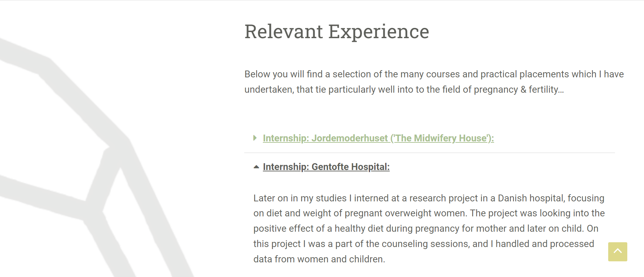Open the Internship: Jordemoderhuset accordion link

[x=378, y=138]
